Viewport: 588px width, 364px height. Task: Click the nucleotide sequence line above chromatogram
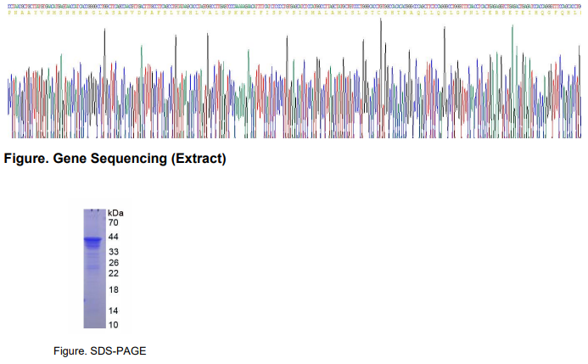294,7
